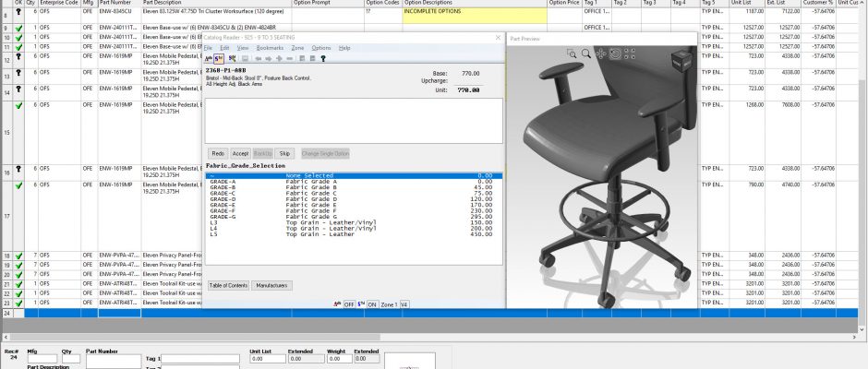Click the back arrow icon in Catalog Reader toolbar
The image size is (868, 369).
258,58
